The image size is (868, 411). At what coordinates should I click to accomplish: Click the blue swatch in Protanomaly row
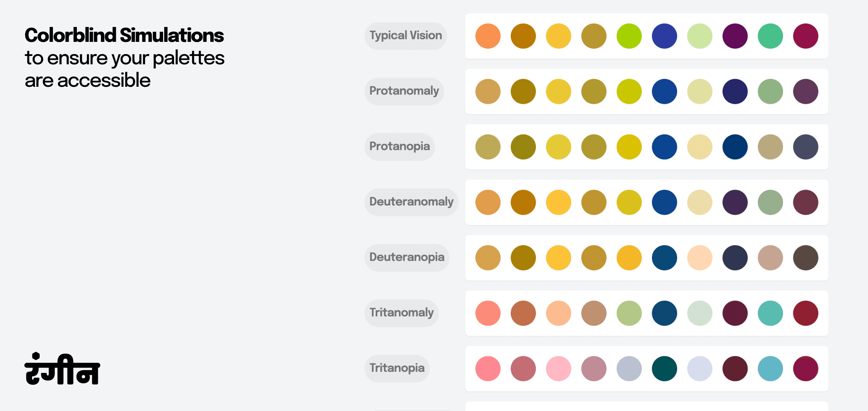click(665, 91)
